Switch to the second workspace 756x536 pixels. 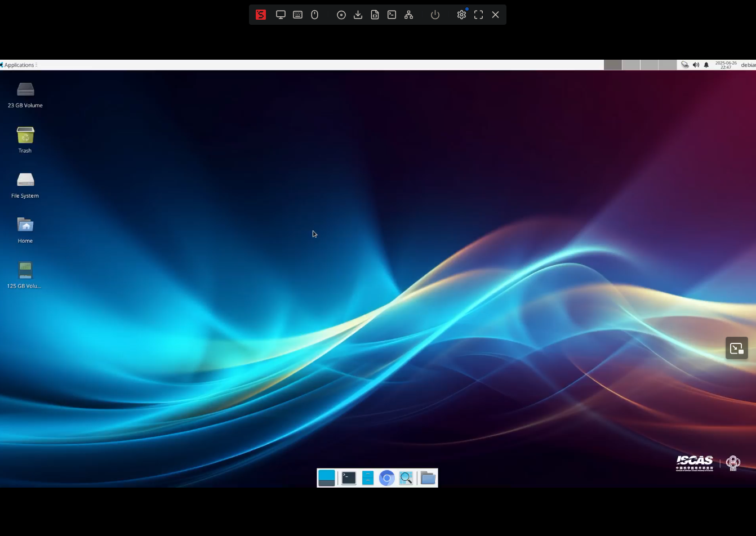pos(631,65)
